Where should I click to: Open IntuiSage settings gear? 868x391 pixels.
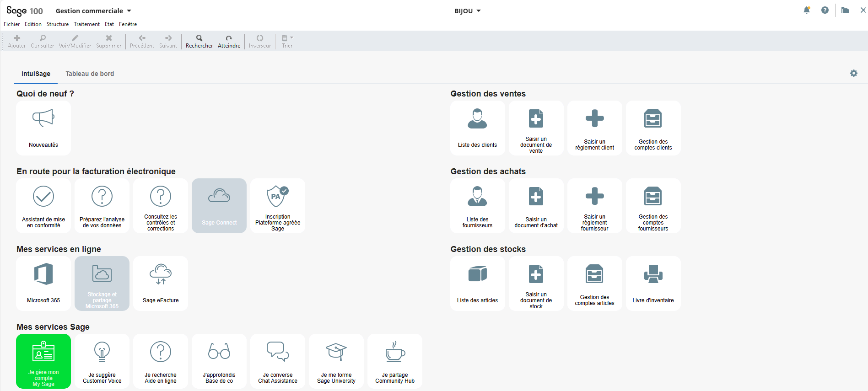[853, 73]
